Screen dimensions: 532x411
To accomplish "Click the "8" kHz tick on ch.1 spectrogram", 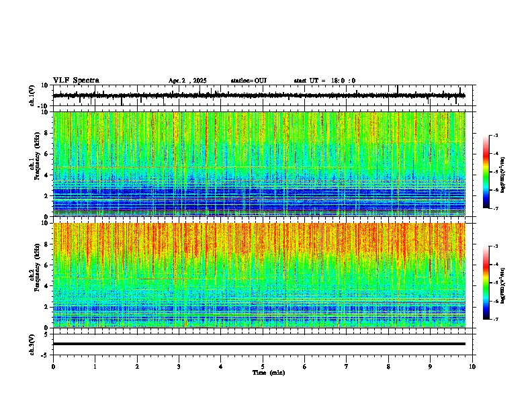I will (47, 133).
